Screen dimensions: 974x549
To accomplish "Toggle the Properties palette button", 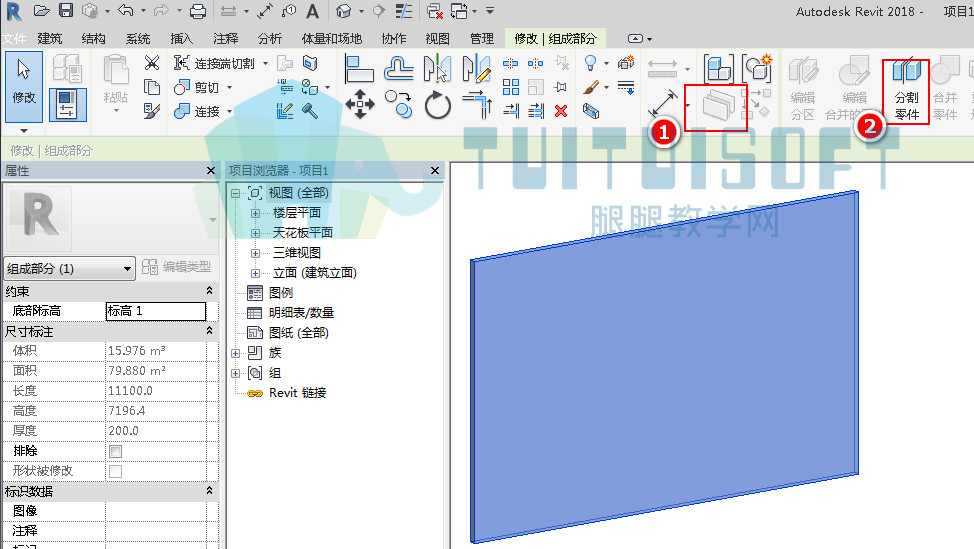I will point(67,104).
